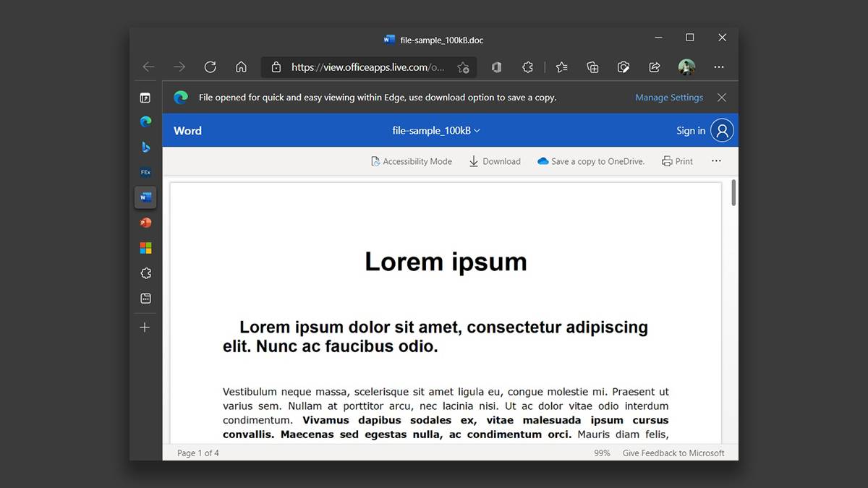Open more Word viewer options ellipsis
Viewport: 868px width, 488px height.
click(716, 161)
